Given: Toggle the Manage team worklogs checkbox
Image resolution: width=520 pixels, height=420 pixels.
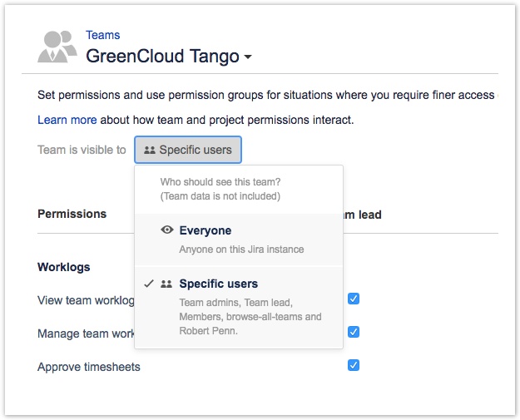Looking at the screenshot, I should pos(354,332).
